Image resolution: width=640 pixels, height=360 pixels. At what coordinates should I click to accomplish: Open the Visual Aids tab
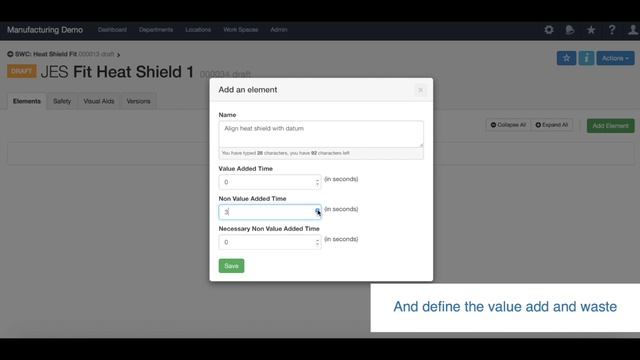pyautogui.click(x=99, y=101)
